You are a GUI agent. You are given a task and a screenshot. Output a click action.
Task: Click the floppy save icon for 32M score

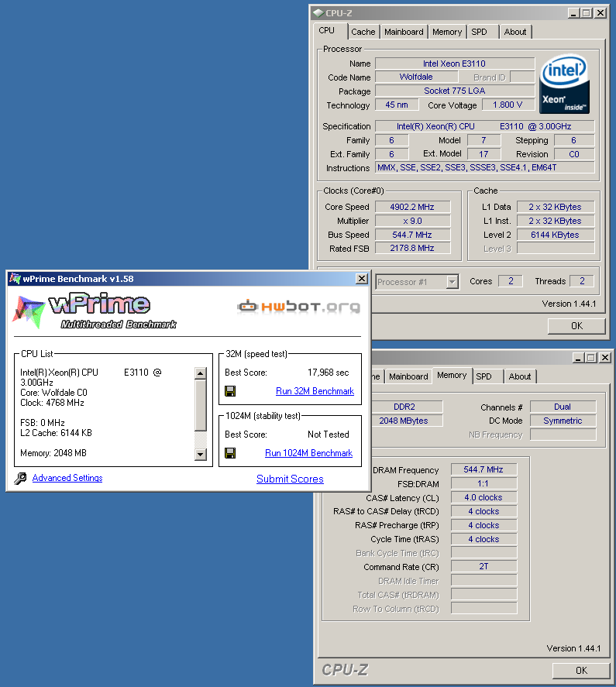(x=230, y=391)
